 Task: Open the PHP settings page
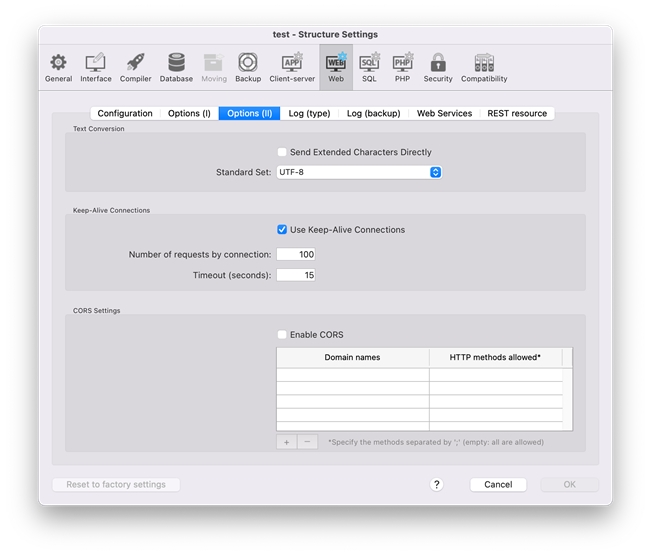pyautogui.click(x=402, y=66)
